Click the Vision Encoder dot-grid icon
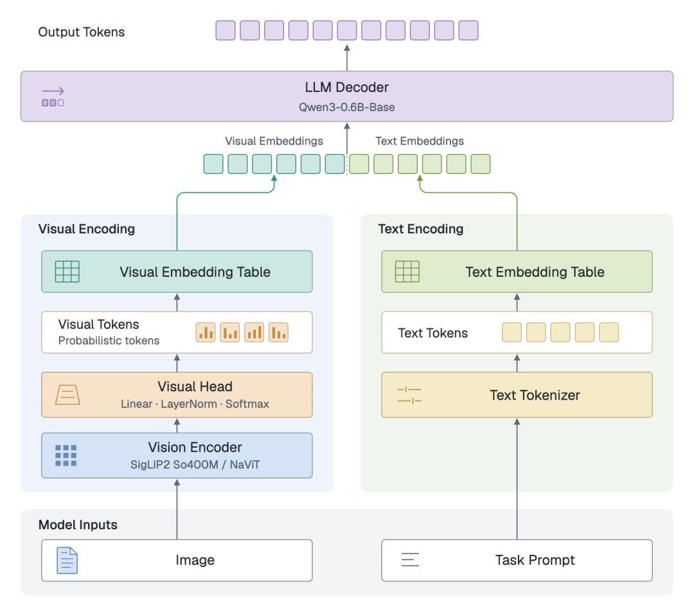 (66, 455)
